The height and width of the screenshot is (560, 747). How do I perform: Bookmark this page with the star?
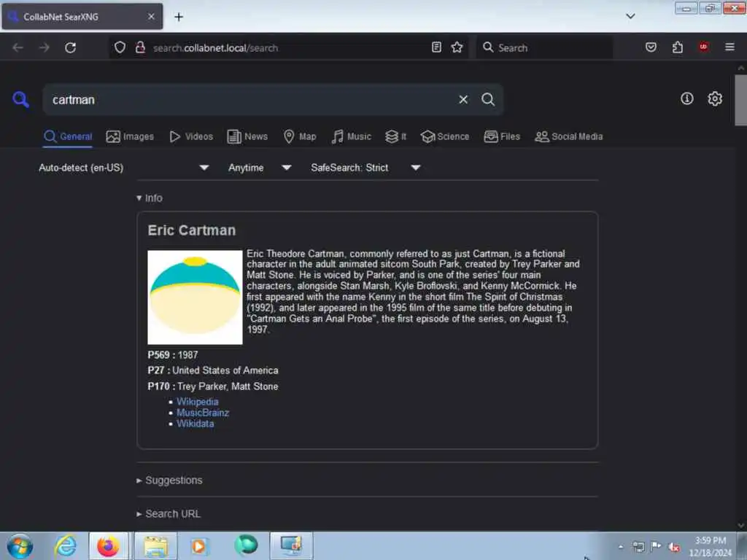tap(457, 47)
